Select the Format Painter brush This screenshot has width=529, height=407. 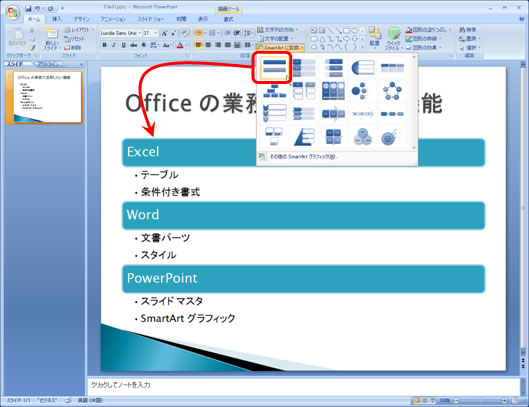32,48
